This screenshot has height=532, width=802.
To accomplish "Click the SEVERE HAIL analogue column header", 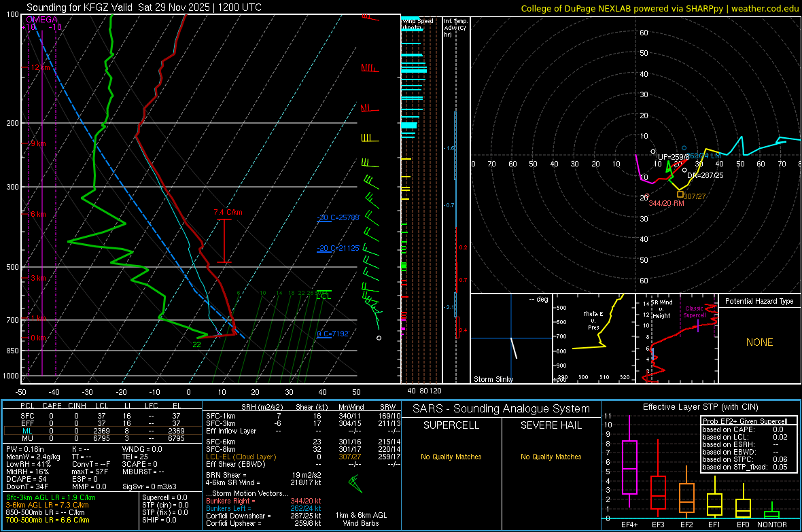I will [x=551, y=425].
